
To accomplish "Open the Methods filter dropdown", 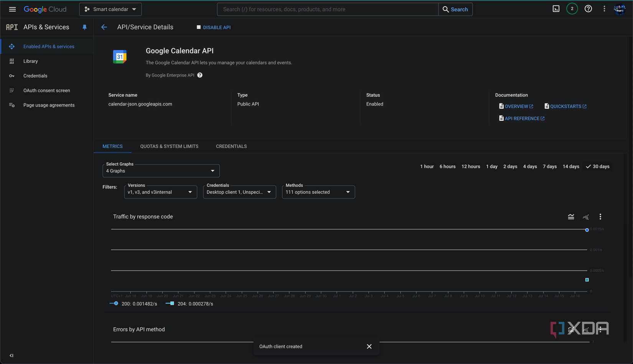I will (x=318, y=192).
